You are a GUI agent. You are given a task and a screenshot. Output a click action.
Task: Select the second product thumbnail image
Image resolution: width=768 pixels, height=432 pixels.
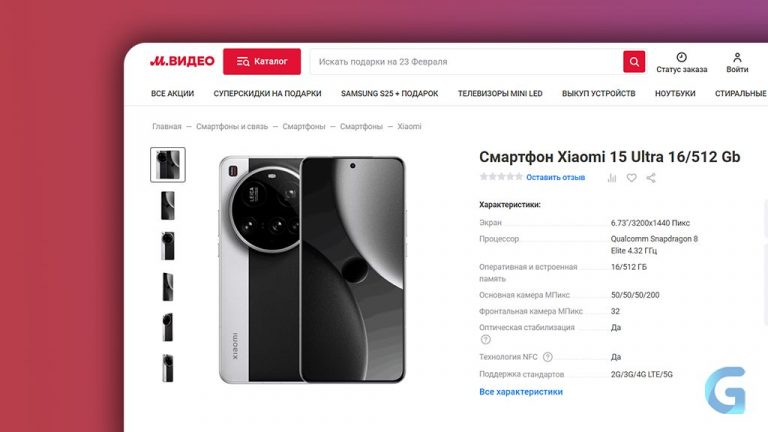(168, 206)
